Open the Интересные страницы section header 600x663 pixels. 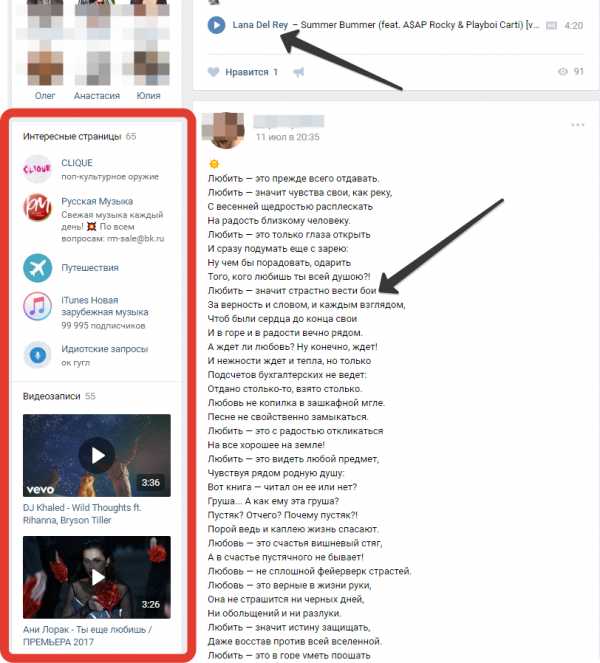(x=72, y=136)
